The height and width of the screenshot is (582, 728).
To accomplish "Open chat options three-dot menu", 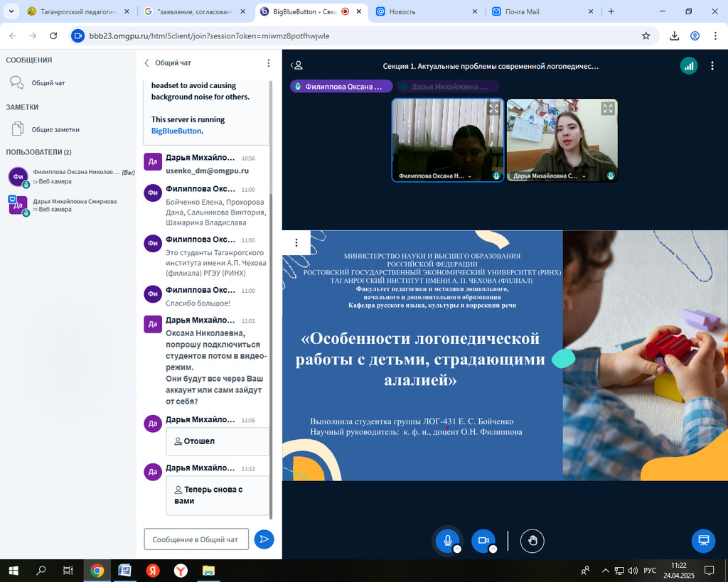I will pos(269,63).
